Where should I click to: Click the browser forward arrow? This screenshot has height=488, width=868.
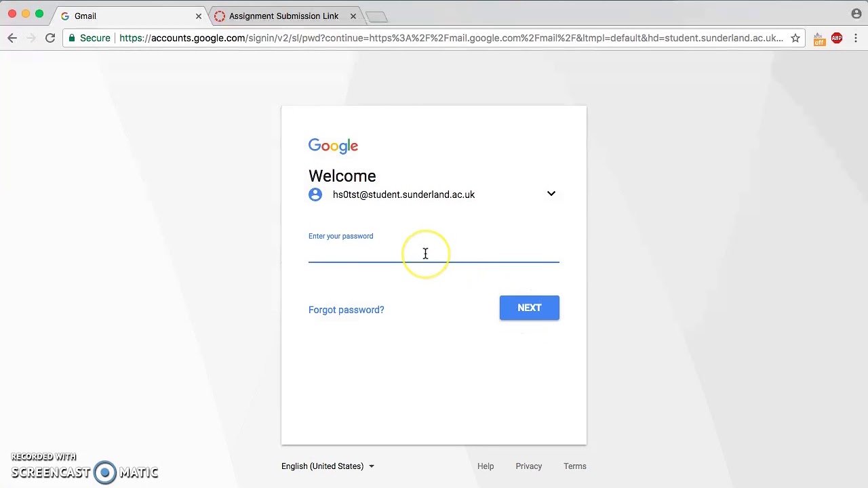(x=31, y=38)
